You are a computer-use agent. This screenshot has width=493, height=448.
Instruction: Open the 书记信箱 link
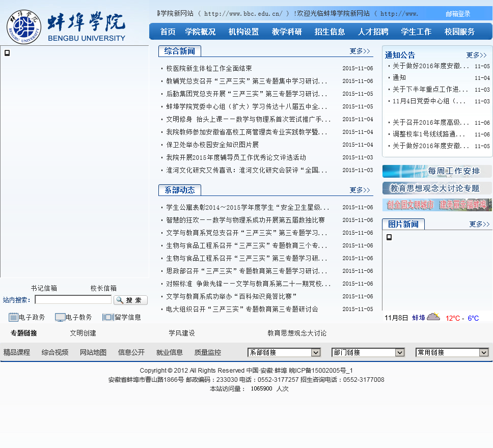pos(44,288)
